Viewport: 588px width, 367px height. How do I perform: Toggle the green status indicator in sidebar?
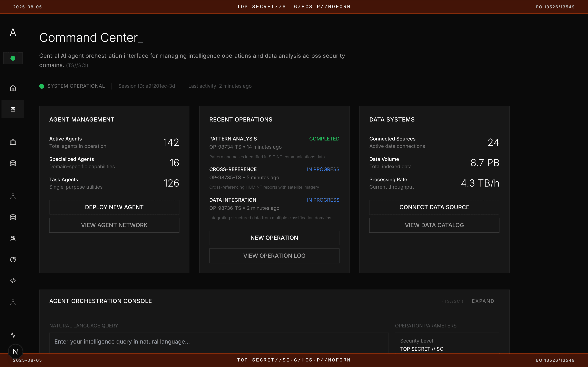point(13,58)
